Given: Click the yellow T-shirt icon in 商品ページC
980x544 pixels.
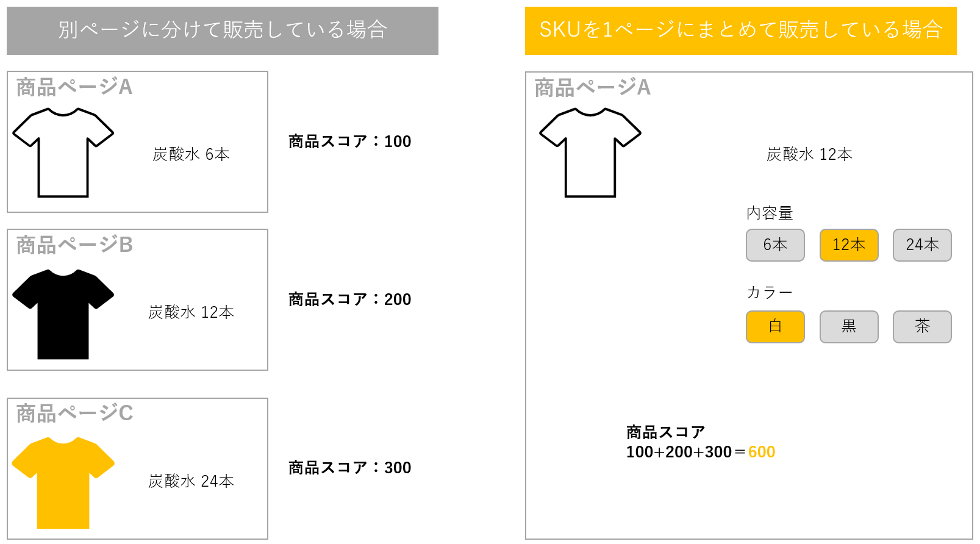Looking at the screenshot, I should coord(63,482).
